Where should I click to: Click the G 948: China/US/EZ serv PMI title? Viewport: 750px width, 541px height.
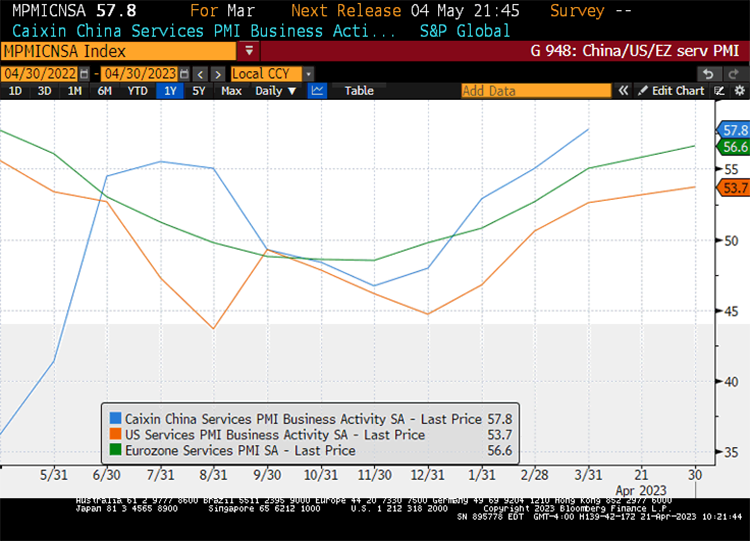[x=635, y=51]
